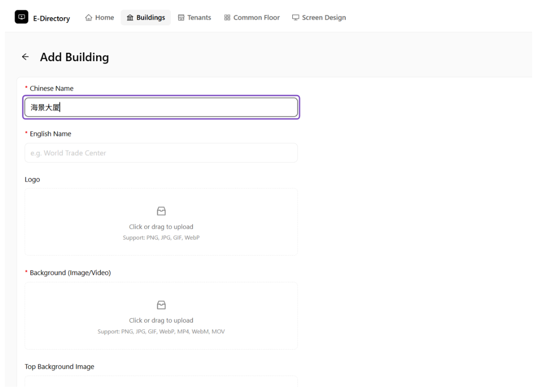
Task: Click the 'Background (Image/Video)' label
Action: (70, 273)
